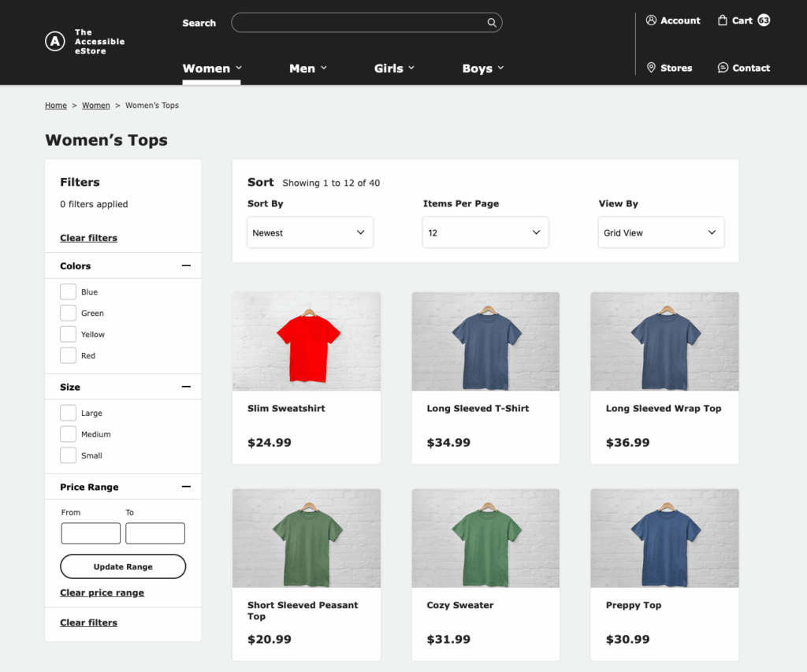Open the View By Grid View dropdown
This screenshot has width=807, height=672.
tap(660, 233)
